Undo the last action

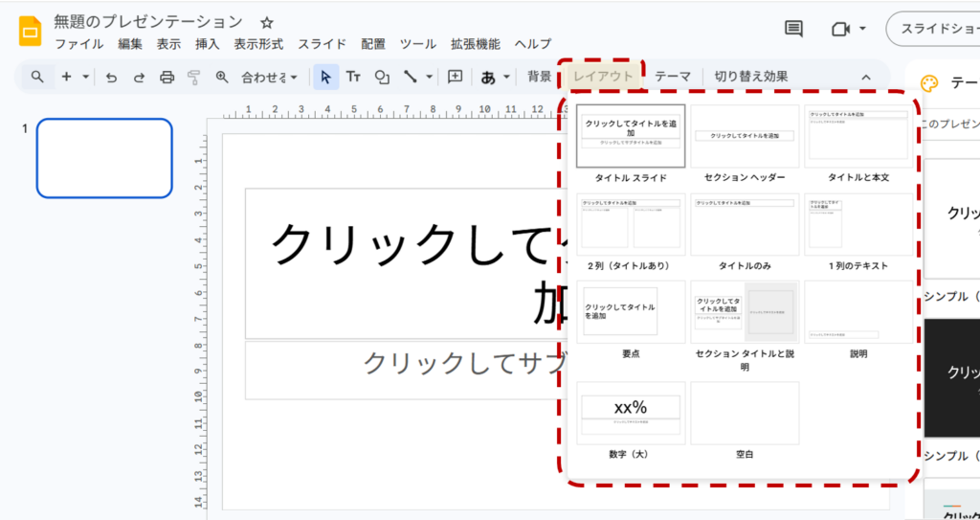111,77
